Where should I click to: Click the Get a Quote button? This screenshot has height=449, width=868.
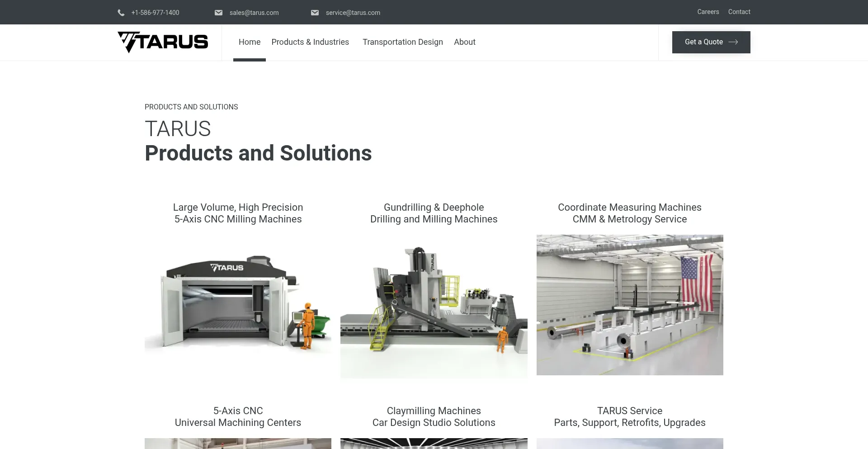(x=711, y=42)
